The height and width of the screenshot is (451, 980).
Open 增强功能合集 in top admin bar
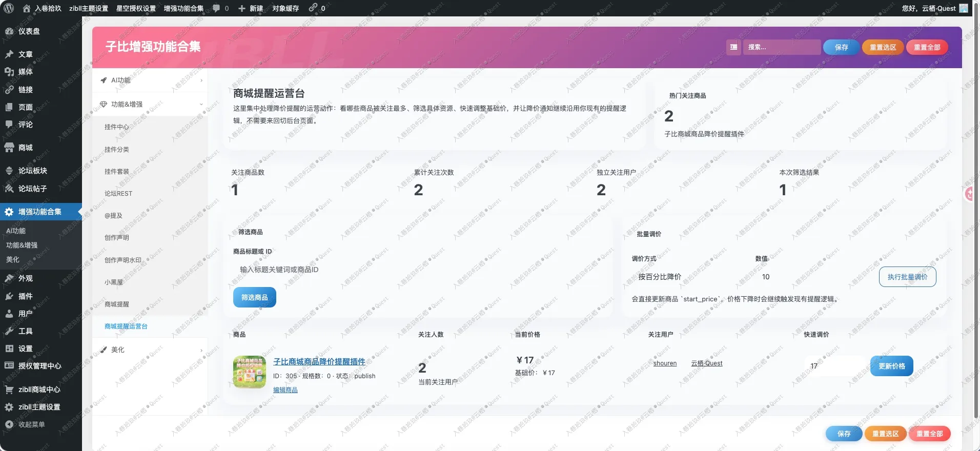tap(183, 8)
